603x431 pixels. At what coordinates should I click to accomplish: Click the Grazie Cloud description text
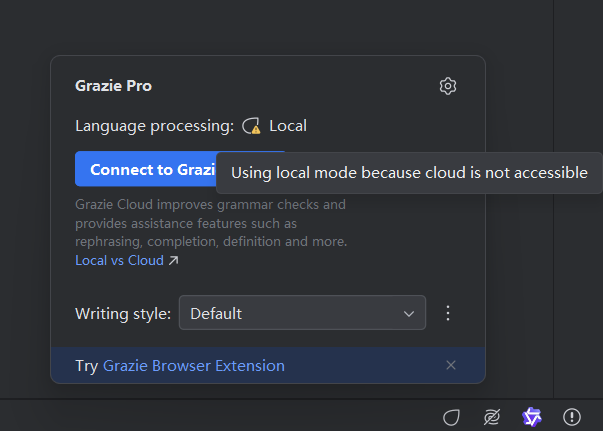[211, 223]
